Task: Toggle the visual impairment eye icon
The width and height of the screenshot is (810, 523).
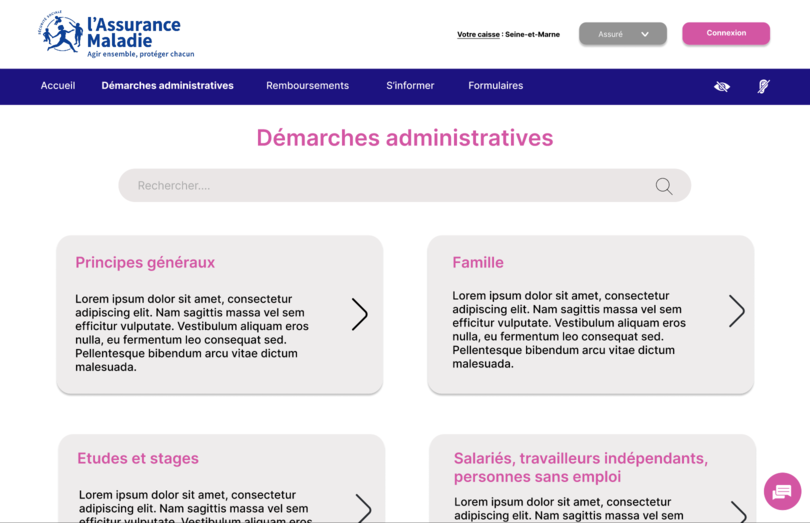Action: [x=722, y=86]
